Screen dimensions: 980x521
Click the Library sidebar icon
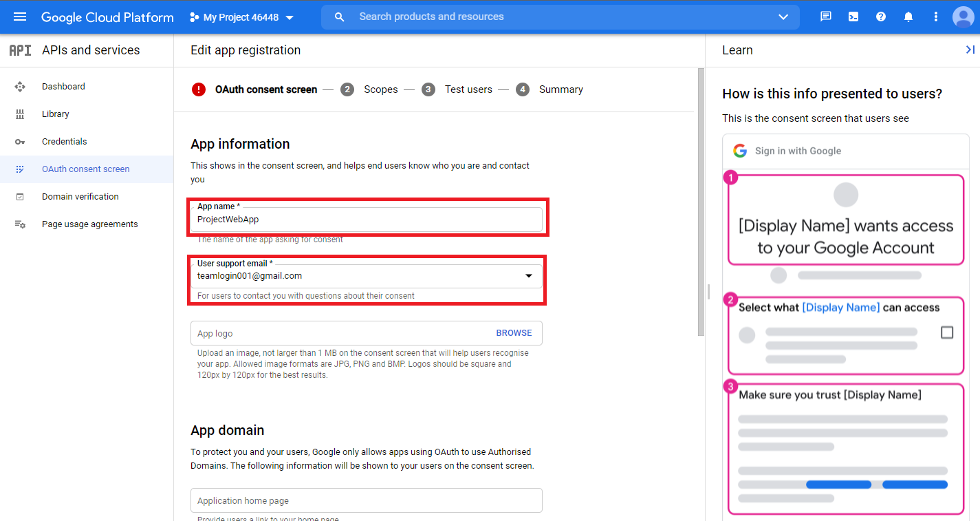[20, 114]
